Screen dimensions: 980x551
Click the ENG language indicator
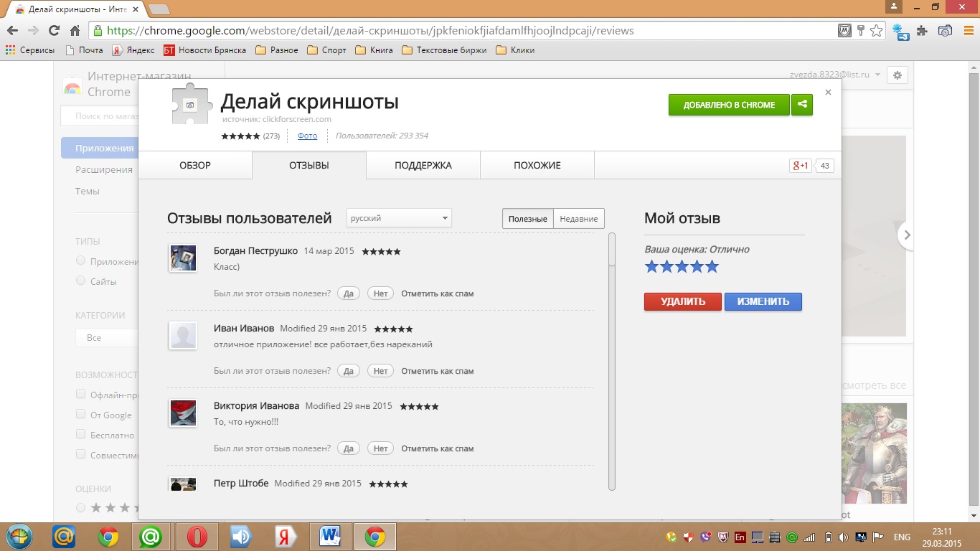pos(902,537)
